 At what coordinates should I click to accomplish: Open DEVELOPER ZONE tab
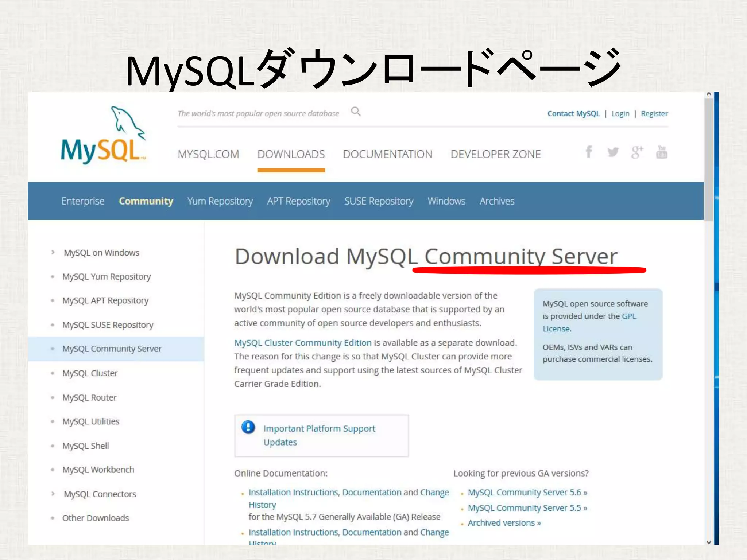click(x=496, y=154)
